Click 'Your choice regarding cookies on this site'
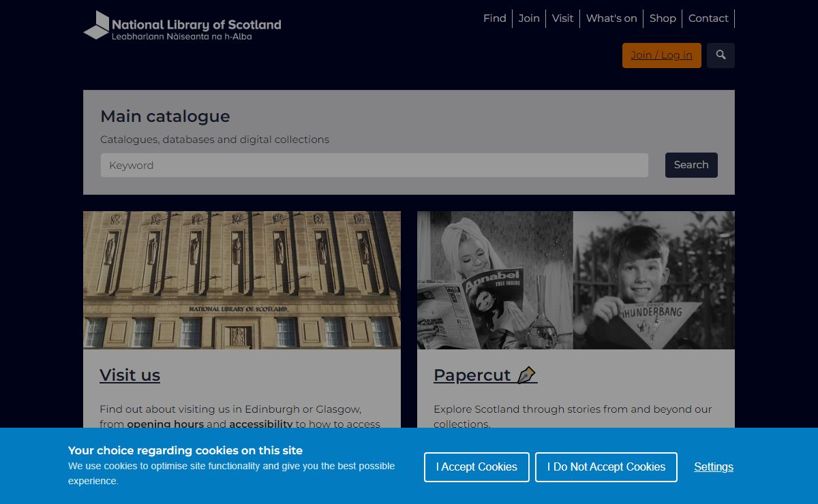This screenshot has height=504, width=818. coord(185,450)
